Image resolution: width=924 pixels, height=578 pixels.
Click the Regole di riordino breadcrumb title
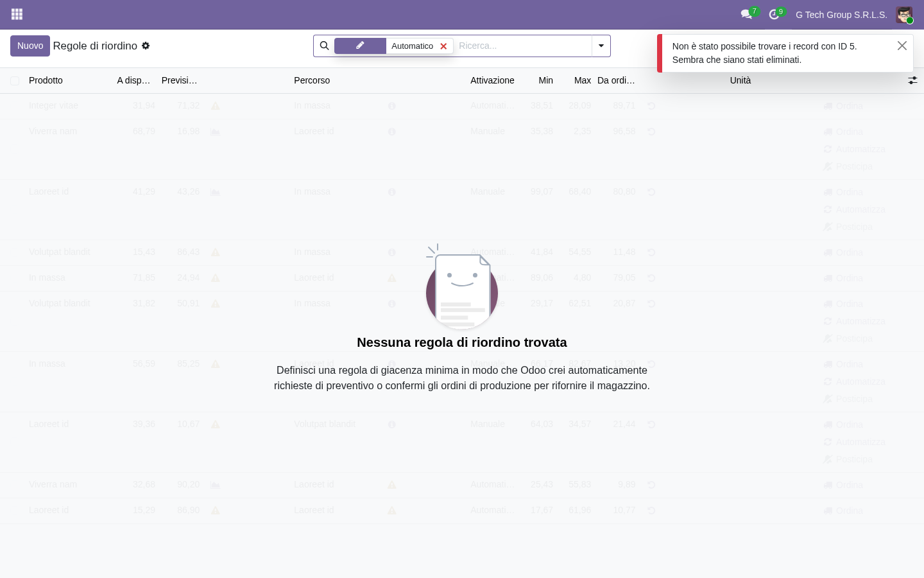click(x=95, y=46)
